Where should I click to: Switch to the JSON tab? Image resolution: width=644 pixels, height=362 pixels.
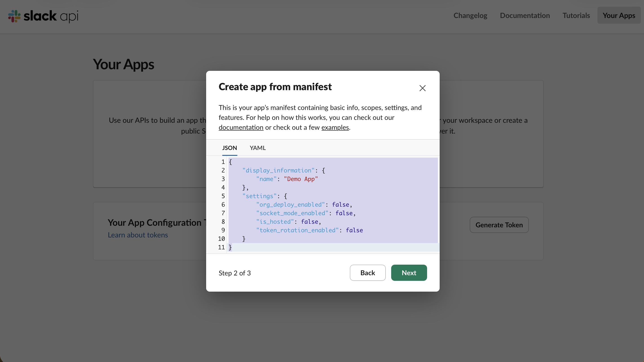point(229,148)
